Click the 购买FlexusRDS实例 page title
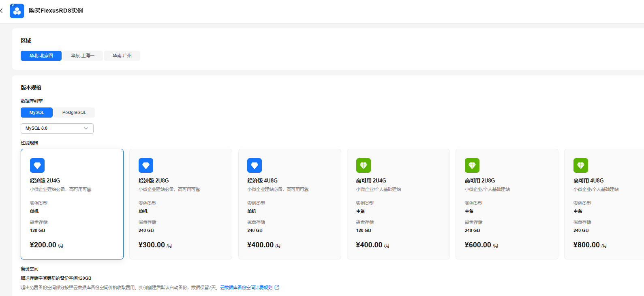 (56, 11)
